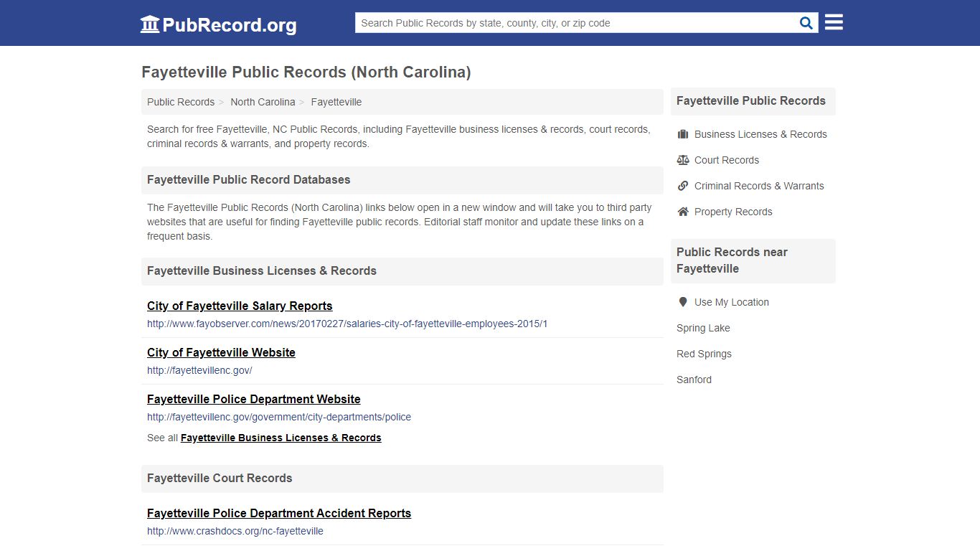
Task: Select Business Licenses & Records in sidebar
Action: click(x=760, y=134)
